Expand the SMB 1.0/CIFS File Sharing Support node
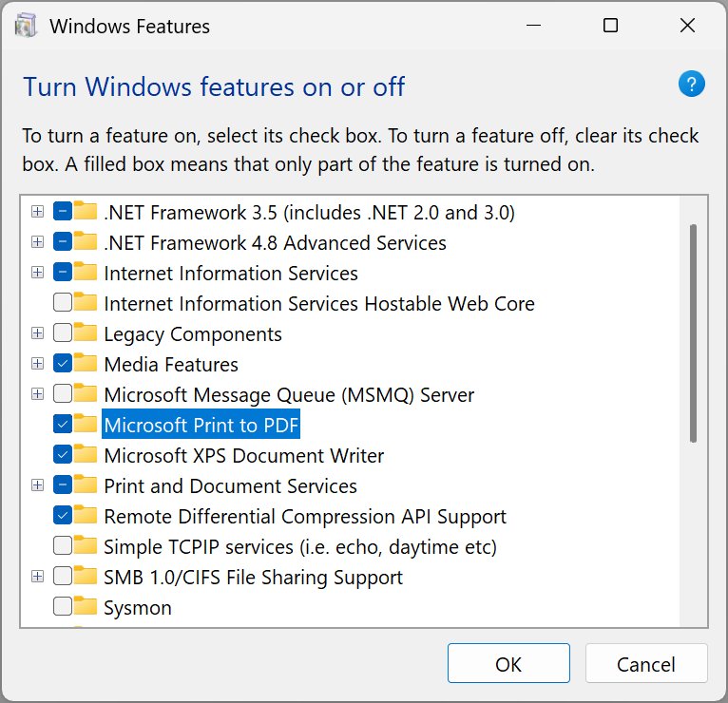Viewport: 728px width, 703px height. click(38, 577)
